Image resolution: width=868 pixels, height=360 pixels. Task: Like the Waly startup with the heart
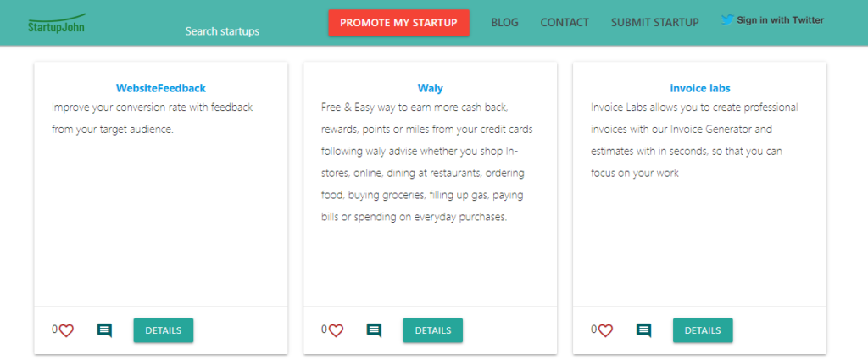336,330
